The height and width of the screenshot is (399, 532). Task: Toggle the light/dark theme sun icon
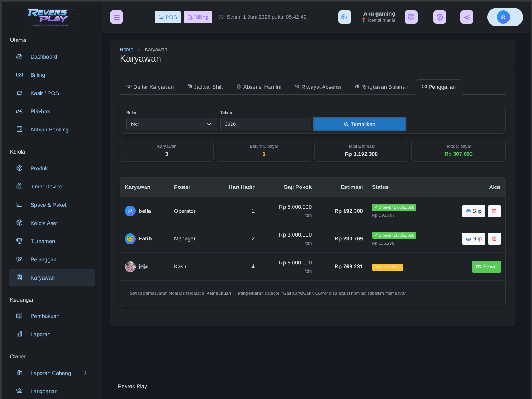coord(467,17)
